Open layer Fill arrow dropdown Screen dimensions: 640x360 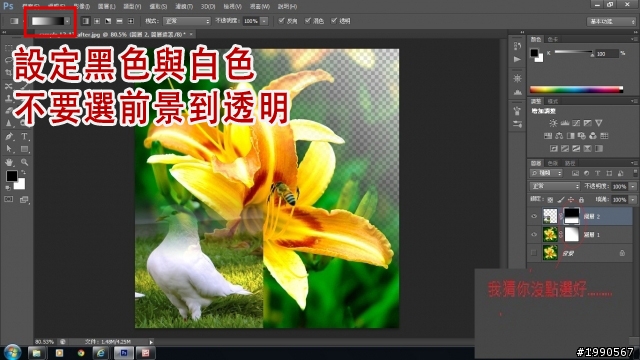click(633, 200)
